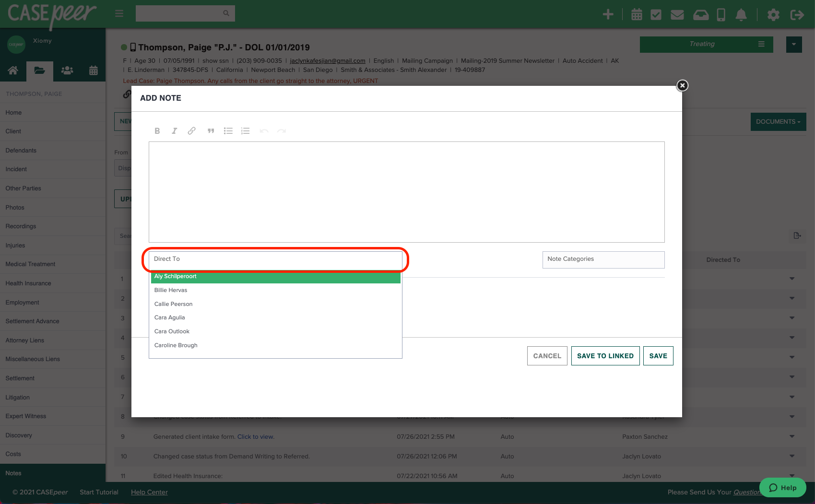Go to home icon in sidebar
Screen dimensions: 815x504
tap(13, 70)
